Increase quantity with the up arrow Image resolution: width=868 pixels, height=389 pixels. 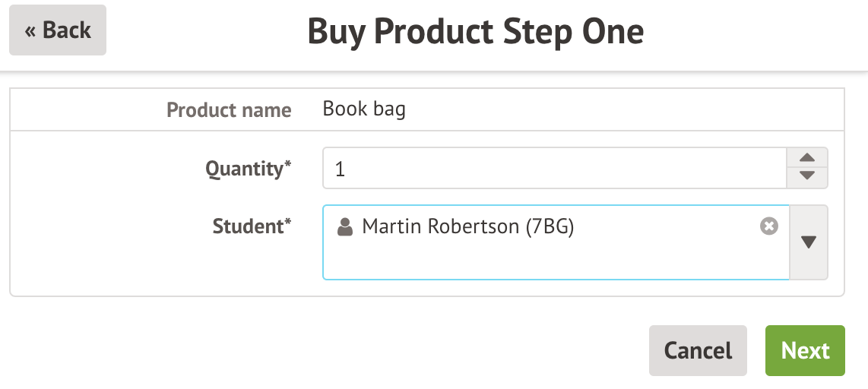[808, 158]
